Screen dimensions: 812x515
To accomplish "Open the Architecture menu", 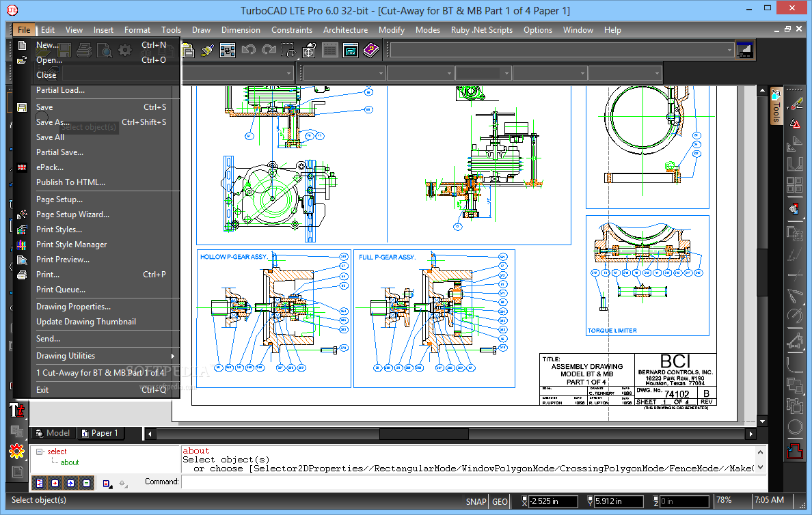I will [x=345, y=30].
